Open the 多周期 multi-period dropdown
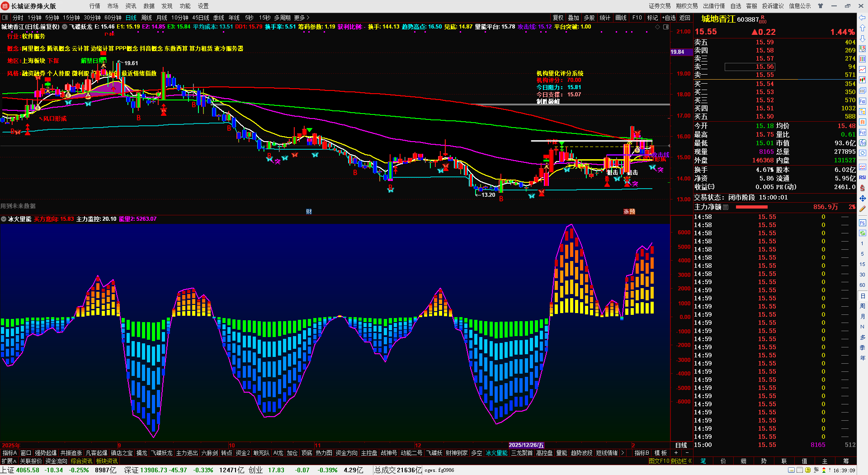The width and height of the screenshot is (868, 475). click(x=282, y=18)
